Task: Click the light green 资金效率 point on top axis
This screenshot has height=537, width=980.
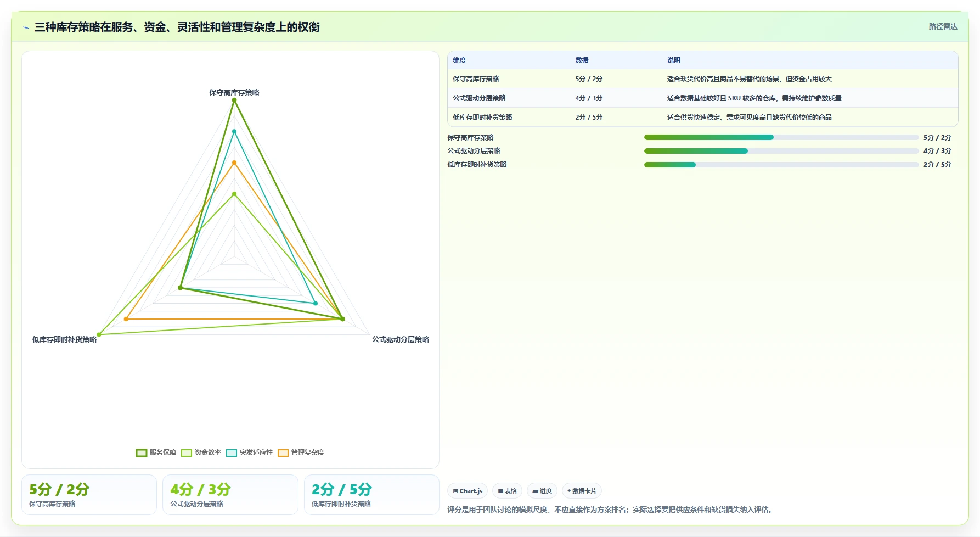Action: pyautogui.click(x=234, y=194)
